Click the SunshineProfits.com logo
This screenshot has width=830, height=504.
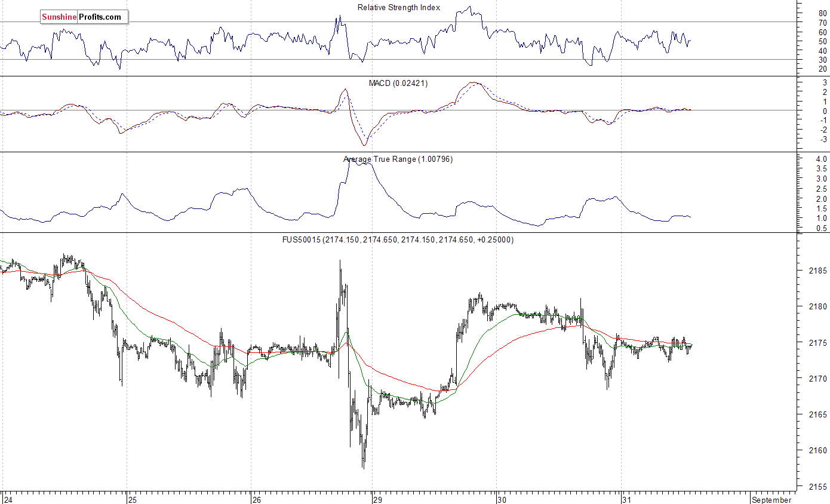(84, 17)
